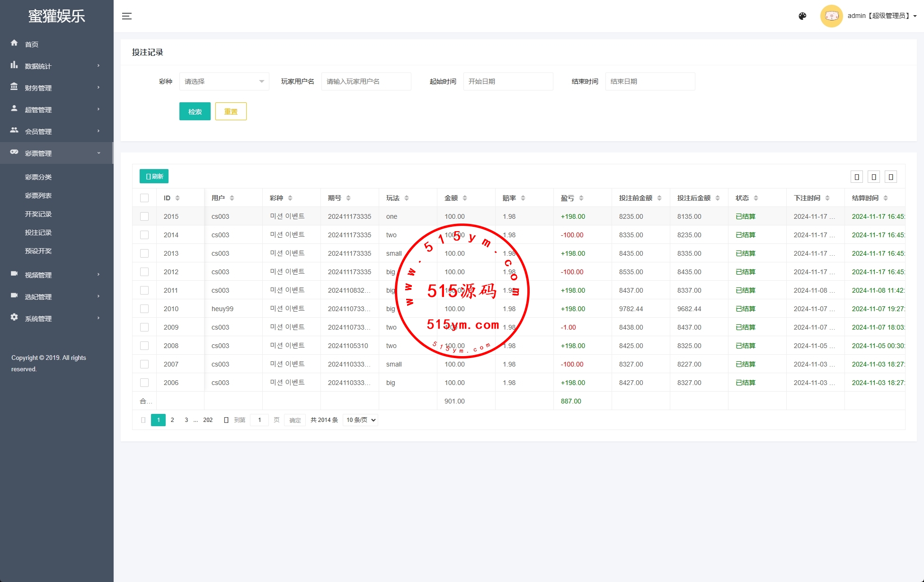
Task: Open the 彩种 请选择 dropdown
Action: pyautogui.click(x=224, y=81)
